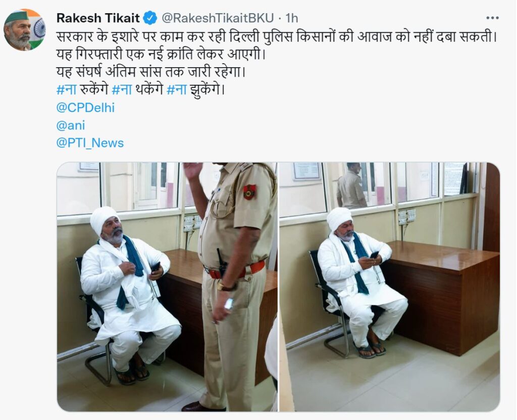Image resolution: width=517 pixels, height=420 pixels.
Task: Click the word रुकेंगे in the hashtag line
Action: (94, 90)
